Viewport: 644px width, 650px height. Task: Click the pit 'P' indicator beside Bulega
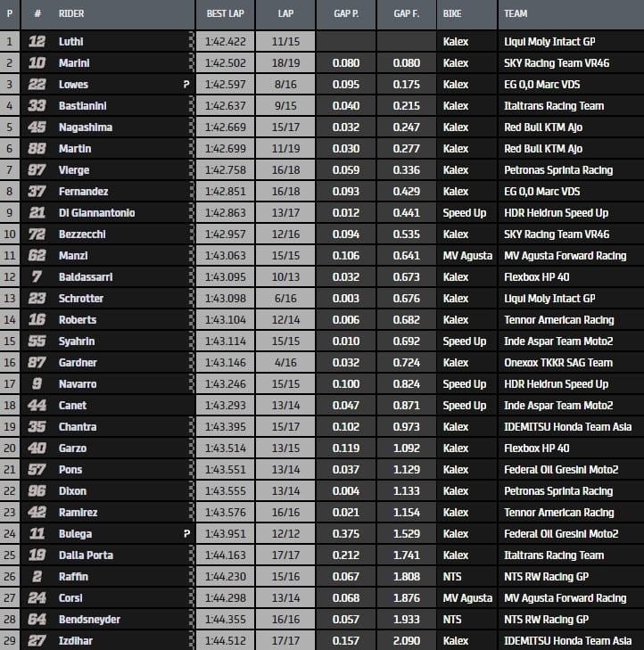[186, 534]
